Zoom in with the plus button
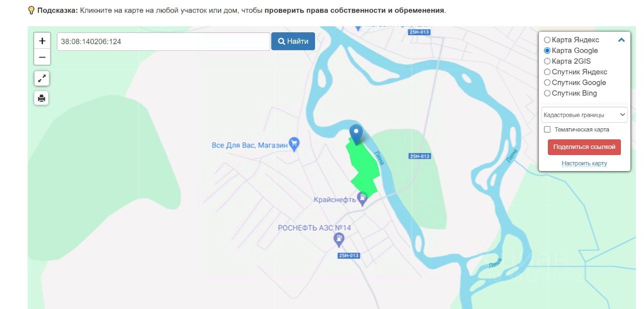 point(42,41)
